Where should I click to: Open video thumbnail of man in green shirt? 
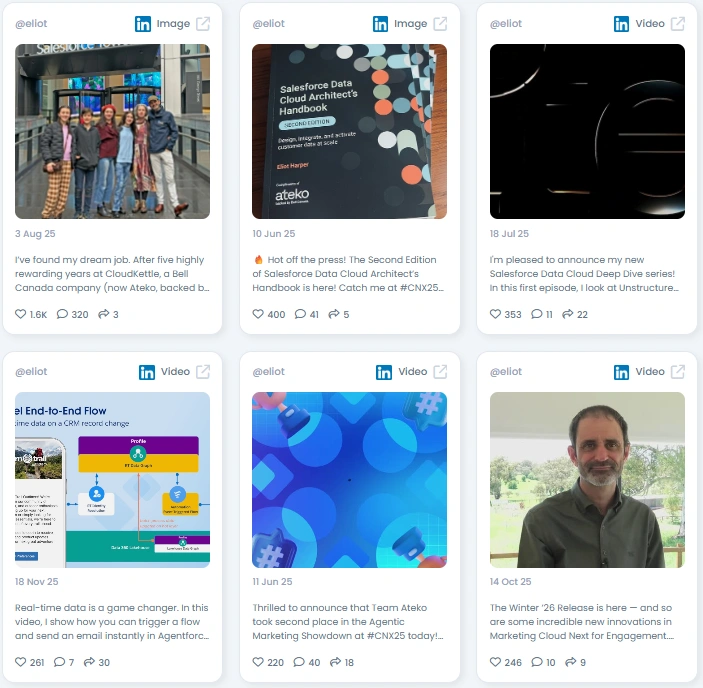click(x=587, y=480)
